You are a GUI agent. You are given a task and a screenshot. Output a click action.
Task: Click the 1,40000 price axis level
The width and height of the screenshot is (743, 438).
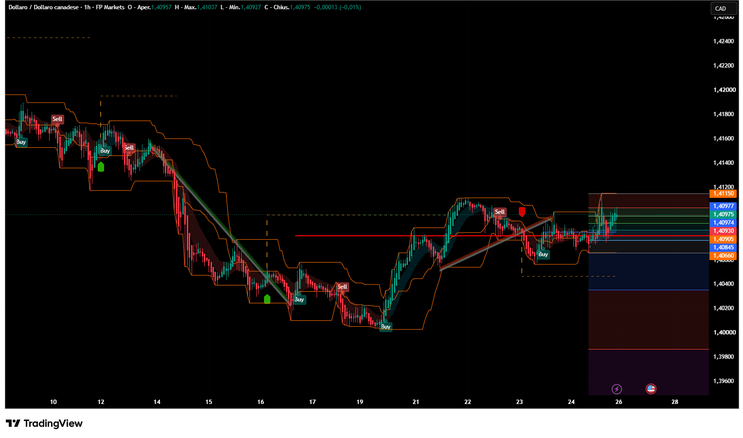point(725,332)
